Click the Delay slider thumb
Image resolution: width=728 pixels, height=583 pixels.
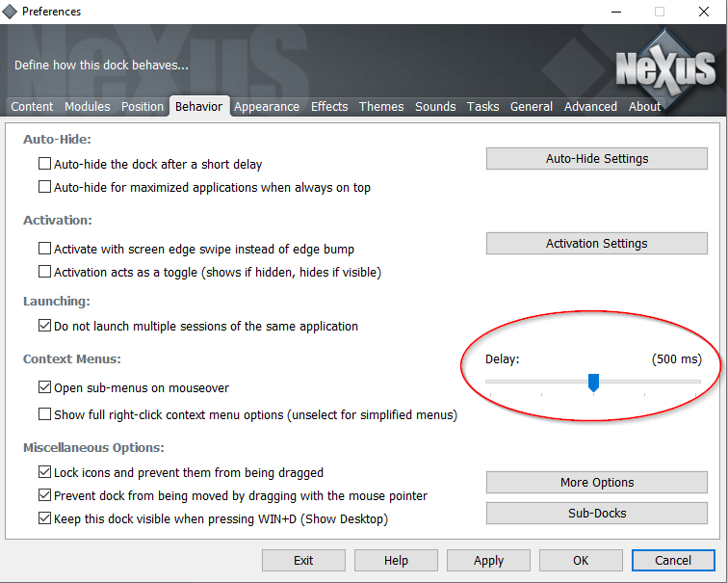point(593,383)
